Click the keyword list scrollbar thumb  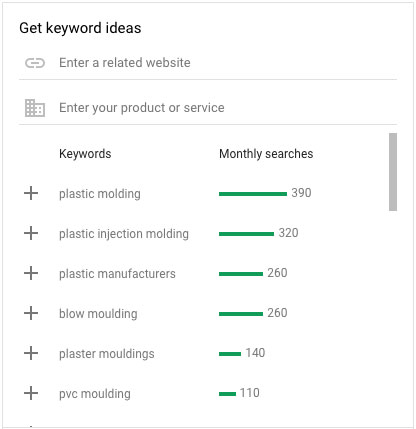(x=393, y=172)
